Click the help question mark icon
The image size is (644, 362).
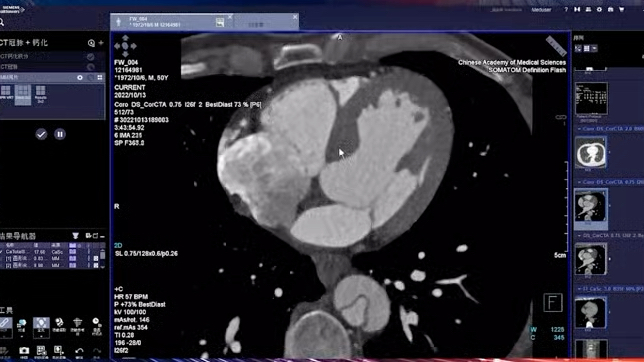pyautogui.click(x=566, y=9)
